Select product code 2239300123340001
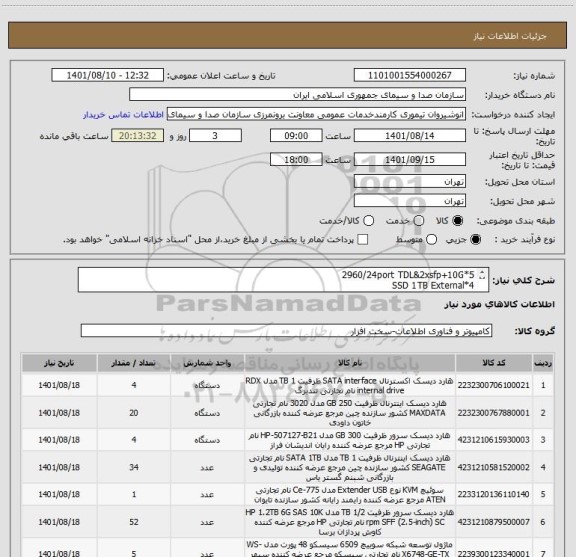The height and width of the screenshot is (557, 576). tap(493, 553)
